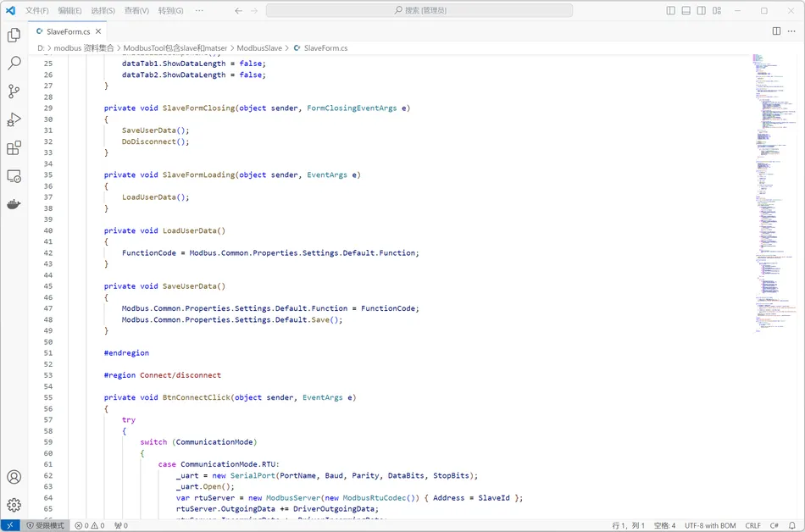Go back with the left arrow
The image size is (805, 532).
tap(238, 10)
